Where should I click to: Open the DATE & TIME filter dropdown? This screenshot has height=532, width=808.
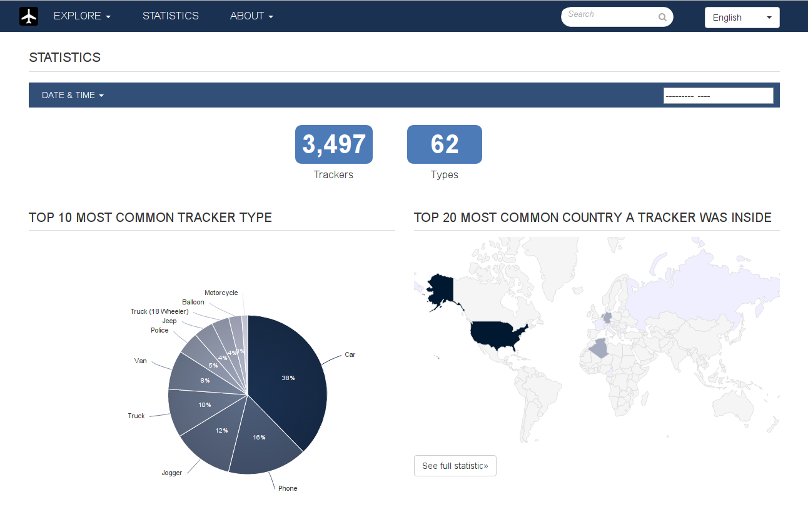click(x=73, y=95)
